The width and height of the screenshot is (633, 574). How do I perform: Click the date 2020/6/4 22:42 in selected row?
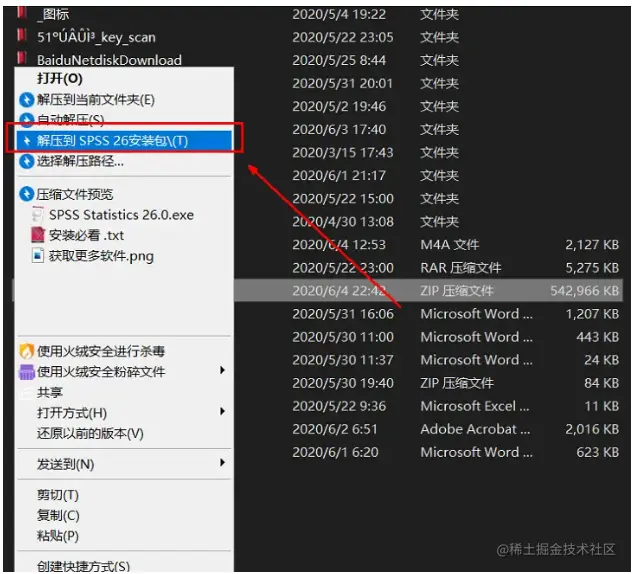(x=339, y=291)
